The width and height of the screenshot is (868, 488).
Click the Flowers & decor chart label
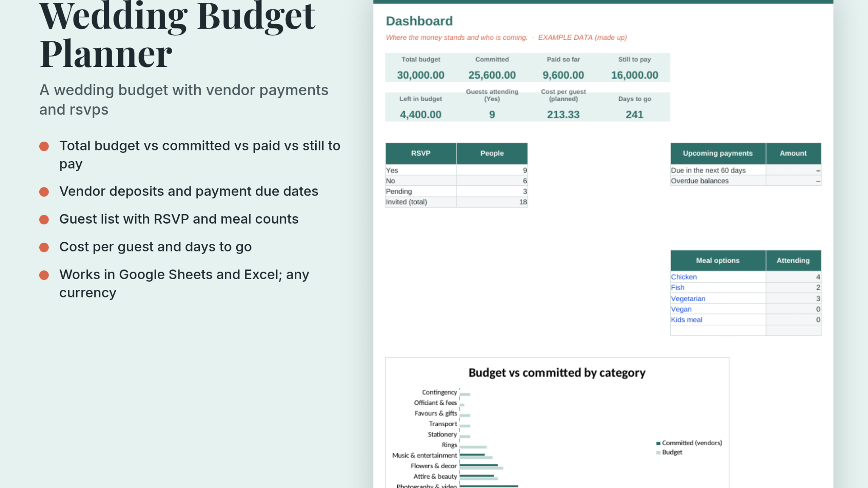pyautogui.click(x=433, y=466)
